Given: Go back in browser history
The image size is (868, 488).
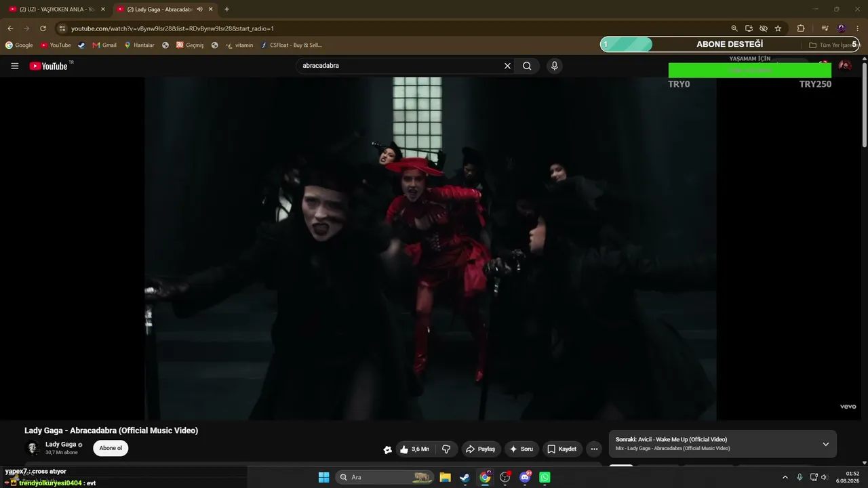Looking at the screenshot, I should (10, 28).
